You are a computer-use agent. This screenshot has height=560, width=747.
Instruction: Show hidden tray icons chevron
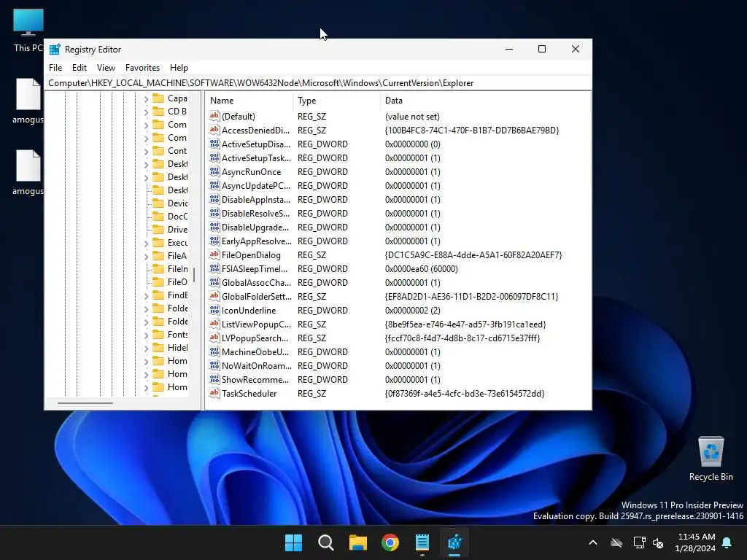[x=593, y=542]
